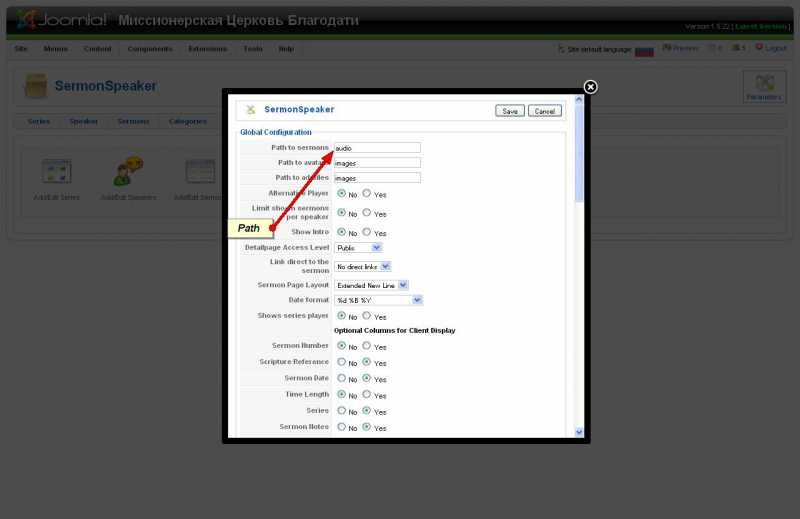Screen dimensions: 800x519
Task: Click Save button in configuration dialog
Action: click(x=510, y=111)
